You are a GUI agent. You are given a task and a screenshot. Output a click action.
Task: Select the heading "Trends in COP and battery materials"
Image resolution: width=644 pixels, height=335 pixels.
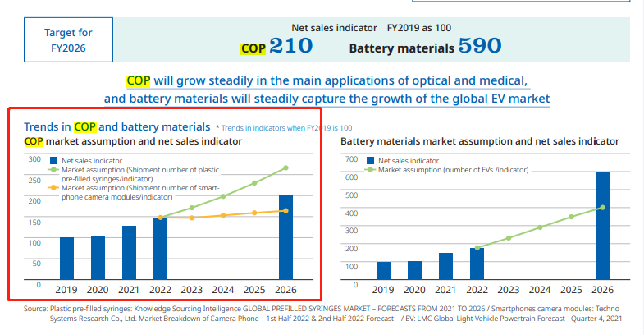(117, 127)
